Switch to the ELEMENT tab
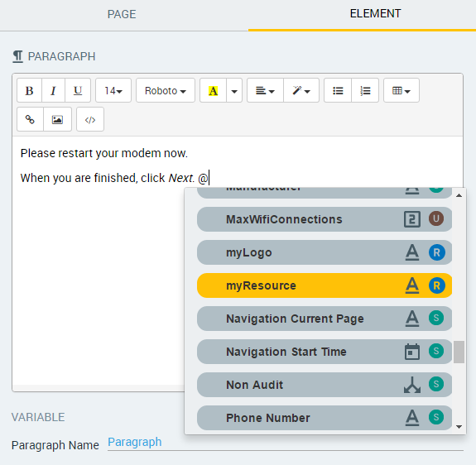Image resolution: width=476 pixels, height=465 pixels. (x=375, y=13)
